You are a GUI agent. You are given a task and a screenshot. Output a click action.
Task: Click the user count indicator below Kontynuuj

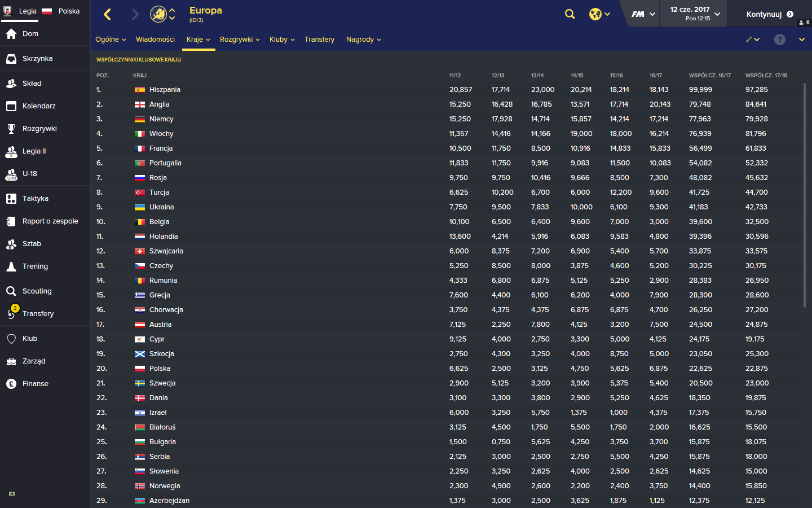tap(804, 23)
